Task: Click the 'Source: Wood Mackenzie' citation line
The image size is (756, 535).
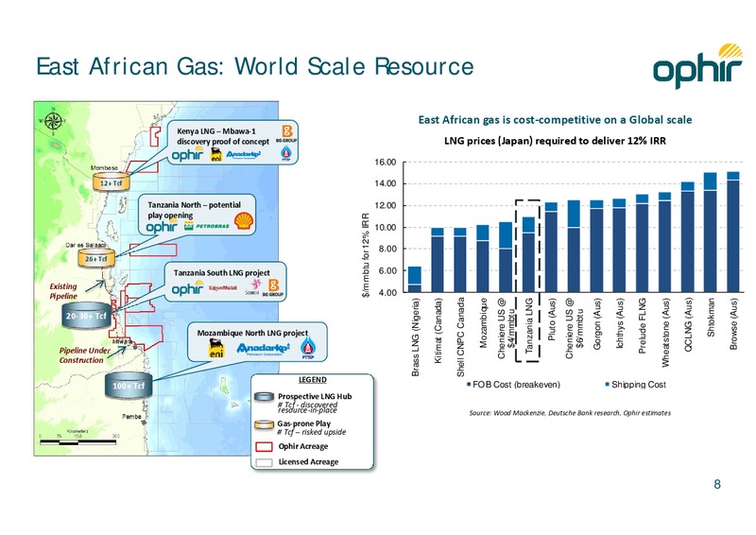Action: coord(570,413)
